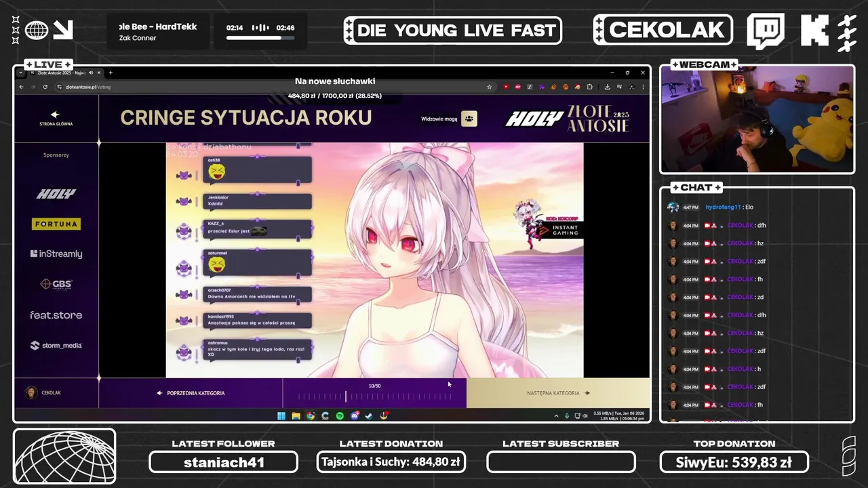
Task: Open the Kick logo link
Action: point(814,31)
